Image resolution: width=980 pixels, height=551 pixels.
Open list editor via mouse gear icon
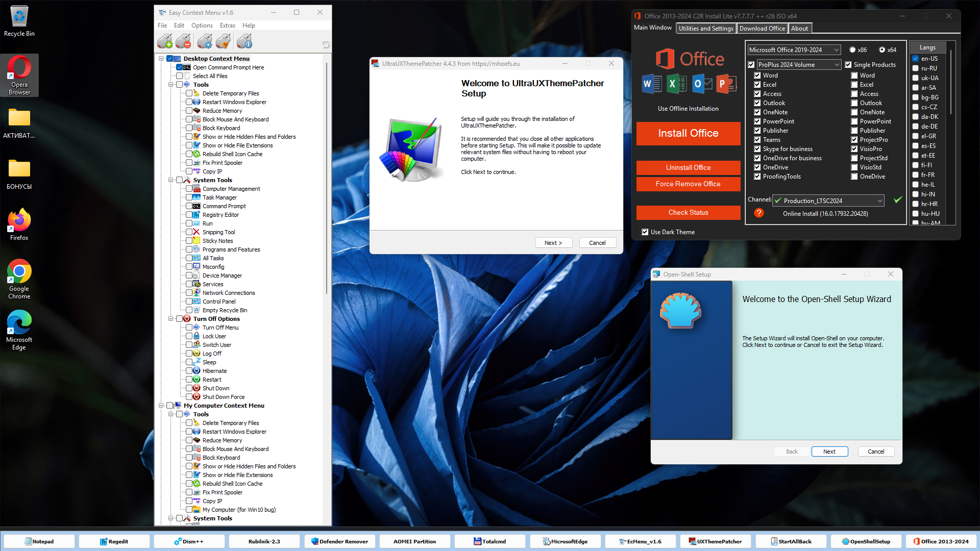click(x=205, y=41)
